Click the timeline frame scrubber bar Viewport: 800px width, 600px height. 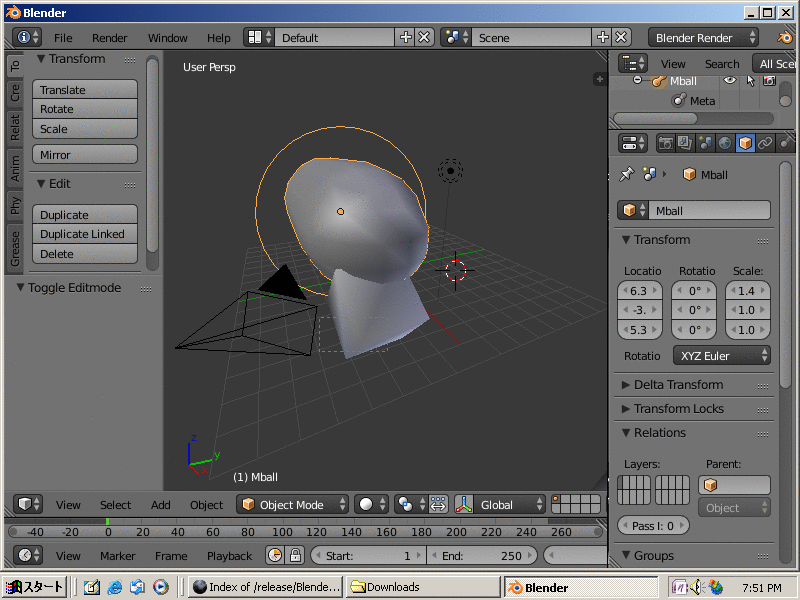point(305,532)
